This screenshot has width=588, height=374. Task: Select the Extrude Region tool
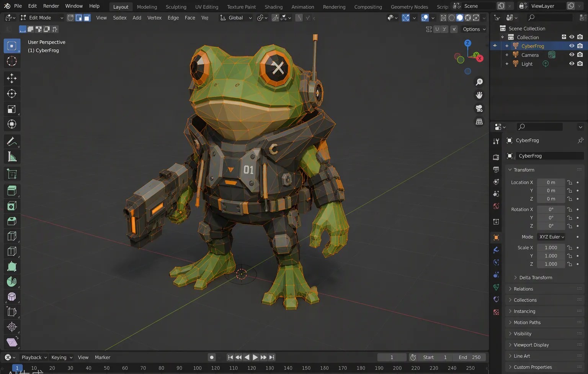coord(12,191)
